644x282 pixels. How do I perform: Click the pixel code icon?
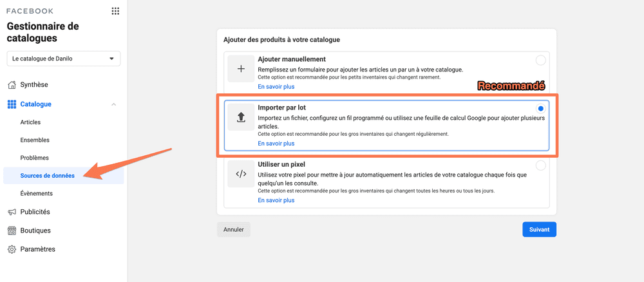[x=241, y=174]
